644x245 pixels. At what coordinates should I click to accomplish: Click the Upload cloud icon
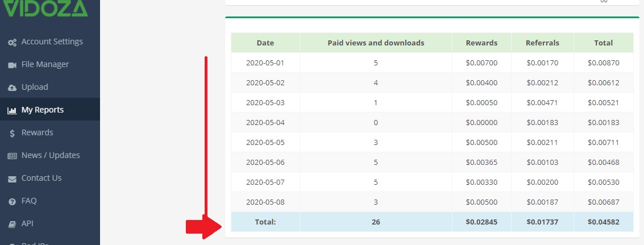click(x=12, y=88)
